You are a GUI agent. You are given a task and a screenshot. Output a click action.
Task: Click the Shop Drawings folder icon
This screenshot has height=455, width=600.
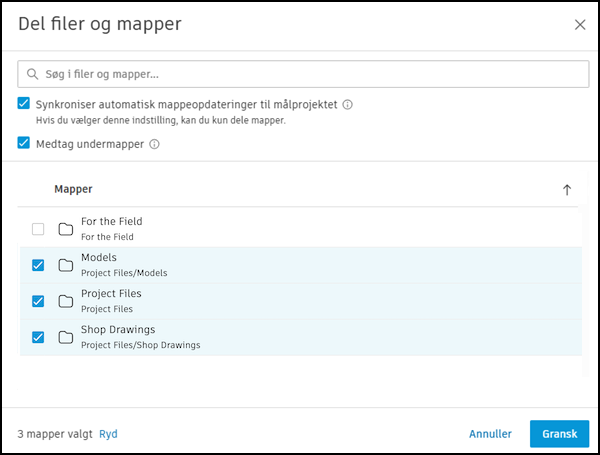click(x=66, y=337)
